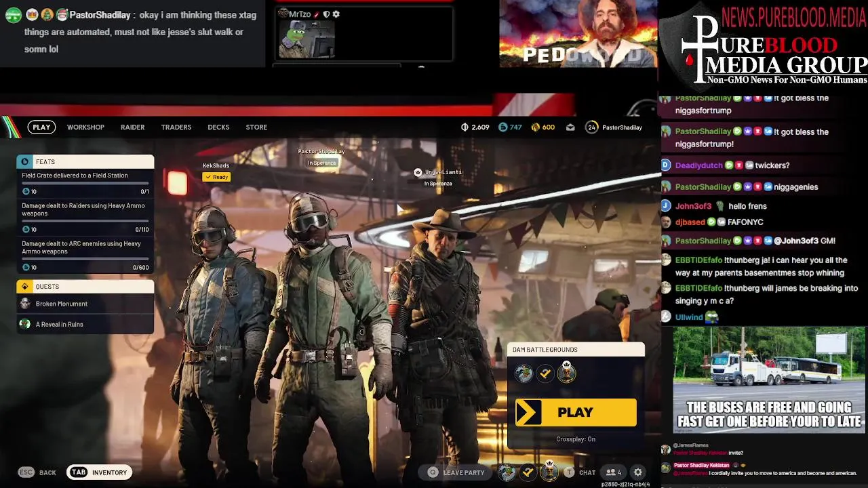868x488 pixels.
Task: Click the BACK button
Action: [37, 472]
